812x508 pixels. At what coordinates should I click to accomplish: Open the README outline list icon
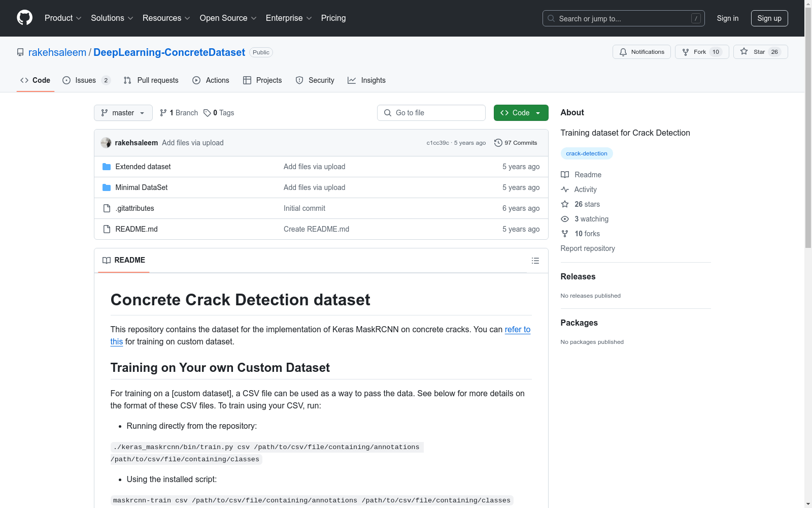(x=535, y=261)
